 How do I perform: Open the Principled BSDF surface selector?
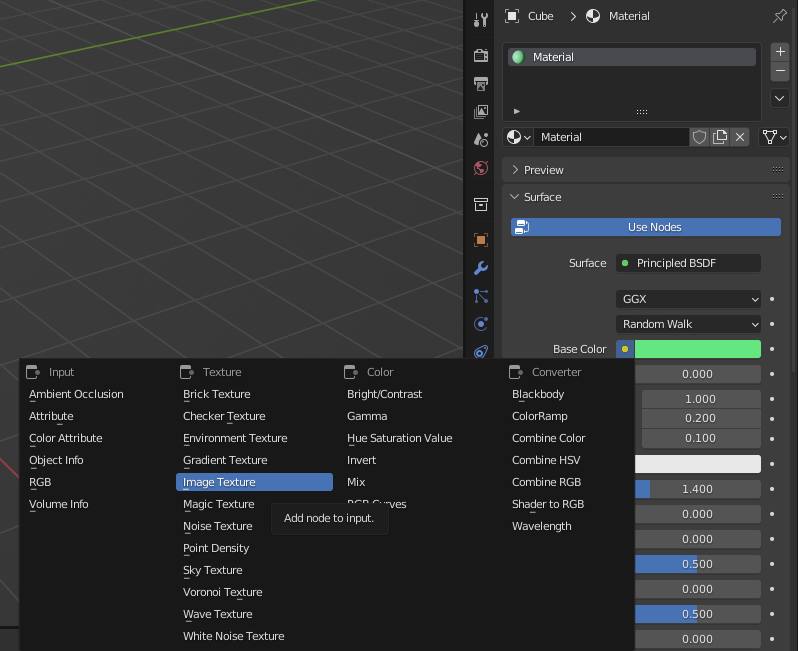click(x=688, y=263)
